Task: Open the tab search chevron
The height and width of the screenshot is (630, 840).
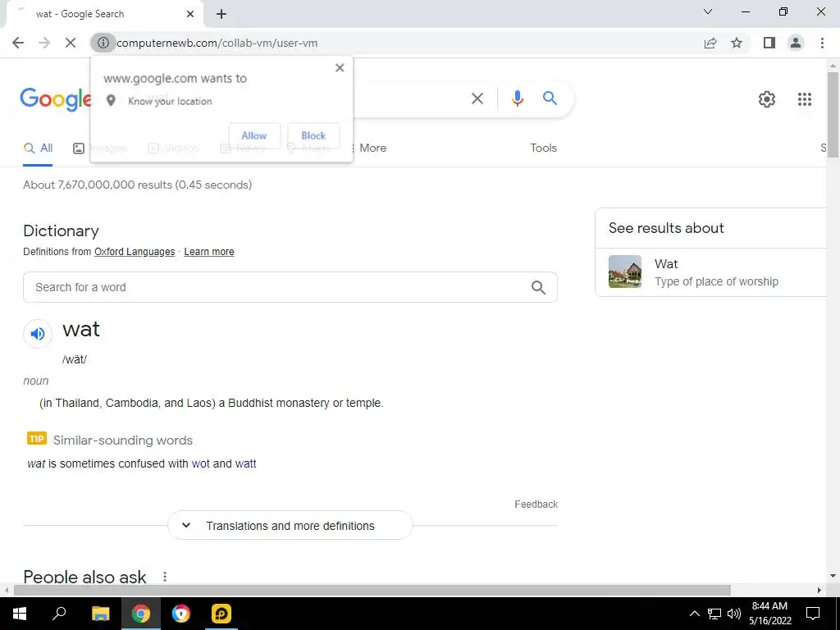Action: coord(708,11)
